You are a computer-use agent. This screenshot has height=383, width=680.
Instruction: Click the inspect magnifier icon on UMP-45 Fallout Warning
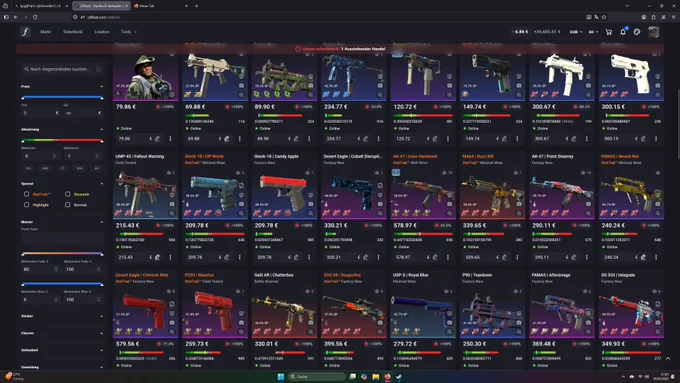(x=172, y=213)
